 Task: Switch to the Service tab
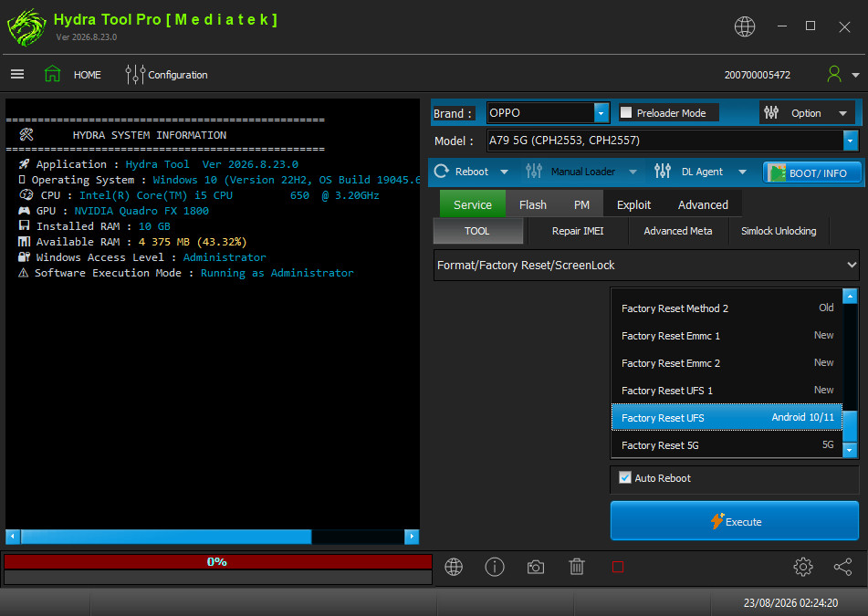click(472, 204)
